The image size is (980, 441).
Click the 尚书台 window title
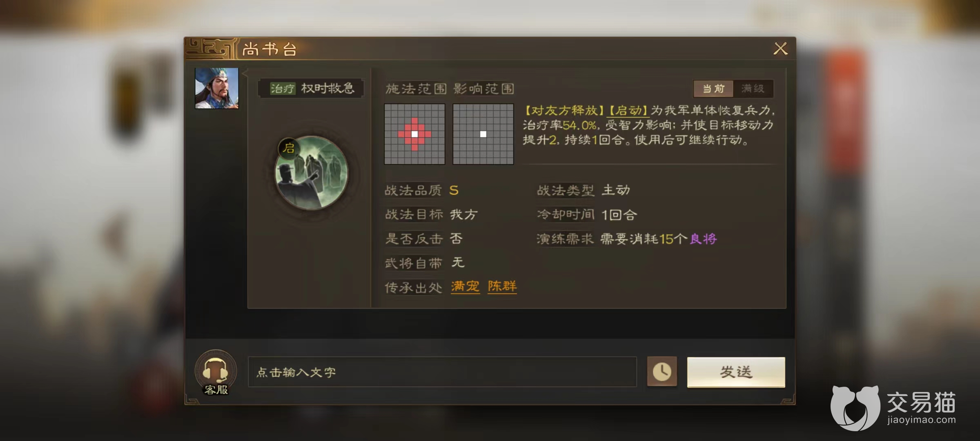click(269, 49)
